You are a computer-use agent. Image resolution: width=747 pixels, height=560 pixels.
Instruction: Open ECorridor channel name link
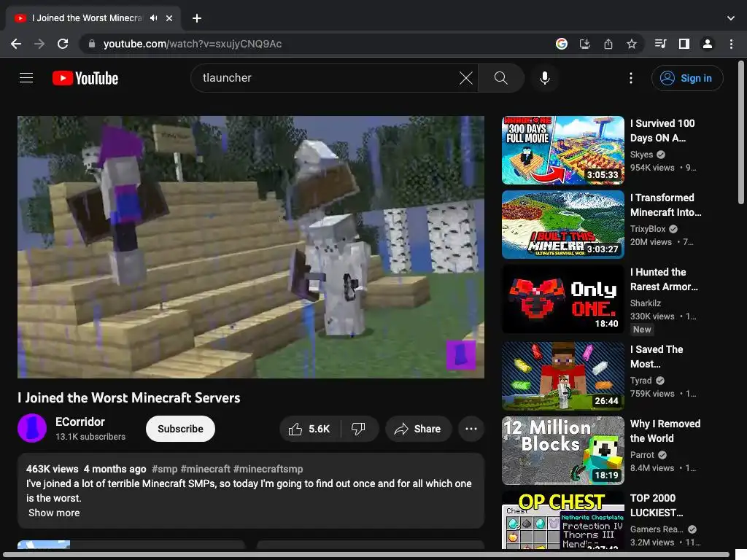click(80, 422)
